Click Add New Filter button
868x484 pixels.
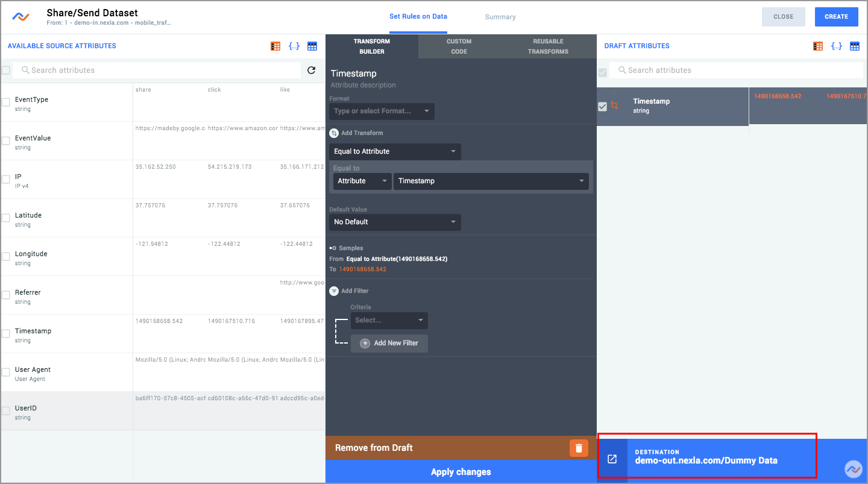(x=389, y=343)
